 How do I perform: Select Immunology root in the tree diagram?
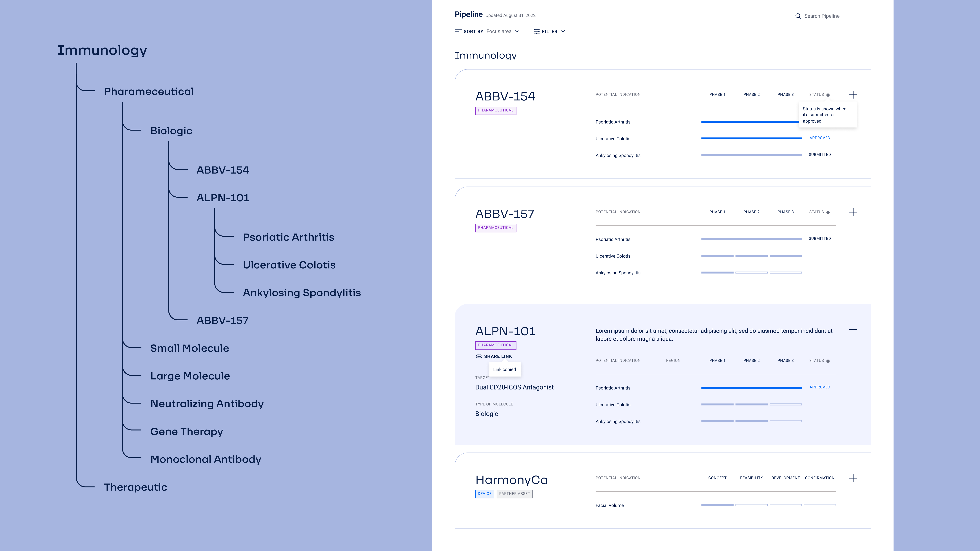tap(102, 50)
